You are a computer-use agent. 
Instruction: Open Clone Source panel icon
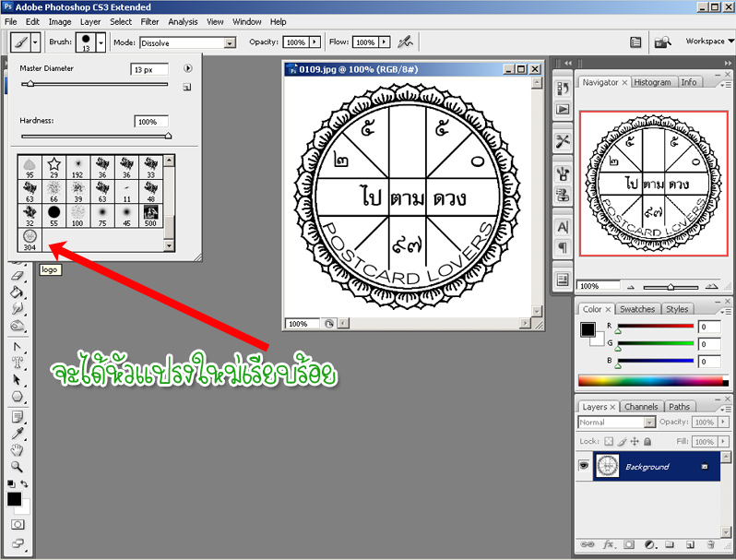563,194
